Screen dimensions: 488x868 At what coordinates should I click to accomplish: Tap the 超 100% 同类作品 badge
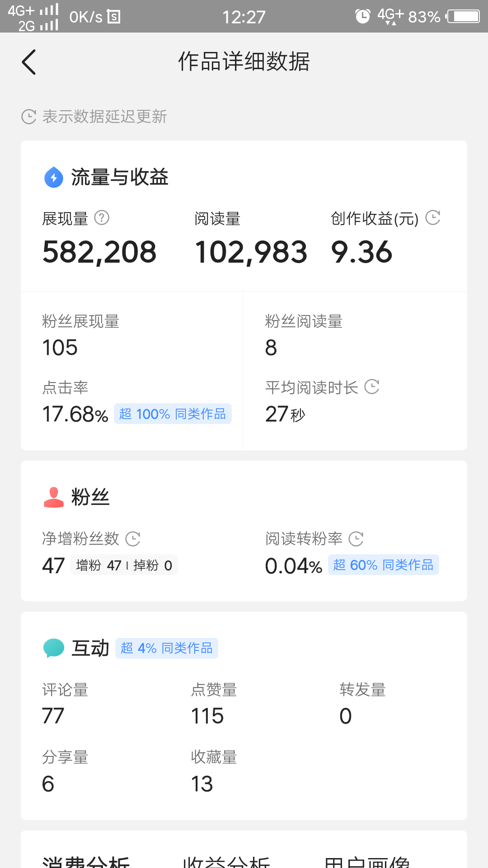coord(173,414)
